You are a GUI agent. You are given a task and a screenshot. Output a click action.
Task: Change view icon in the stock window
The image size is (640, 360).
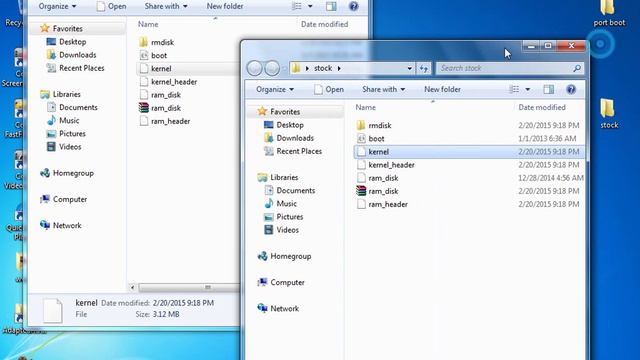click(514, 89)
